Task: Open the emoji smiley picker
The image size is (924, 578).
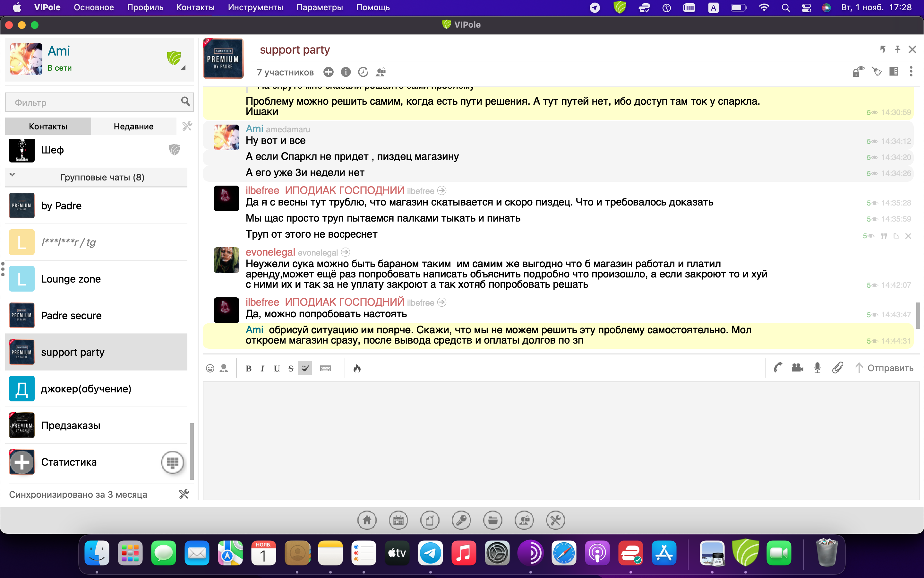Action: [210, 368]
